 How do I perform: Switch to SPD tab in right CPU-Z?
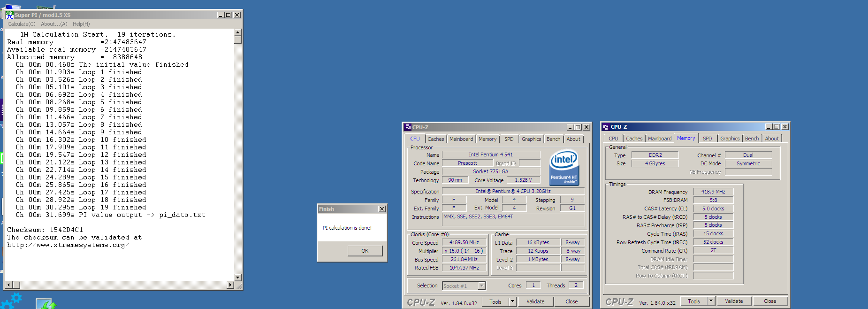point(708,139)
